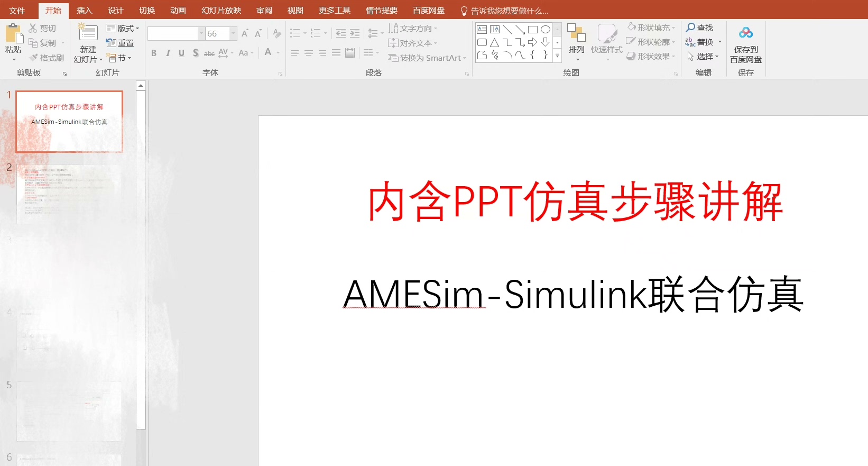Click Find (查找) button
This screenshot has height=466, width=868.
point(699,28)
